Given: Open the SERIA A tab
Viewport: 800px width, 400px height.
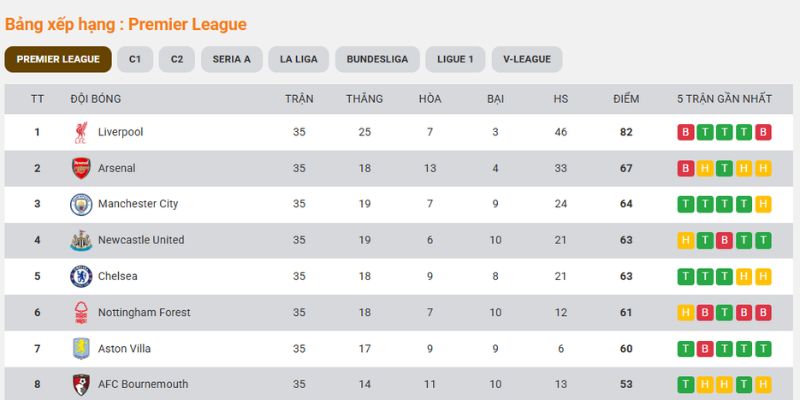Looking at the screenshot, I should click(232, 59).
